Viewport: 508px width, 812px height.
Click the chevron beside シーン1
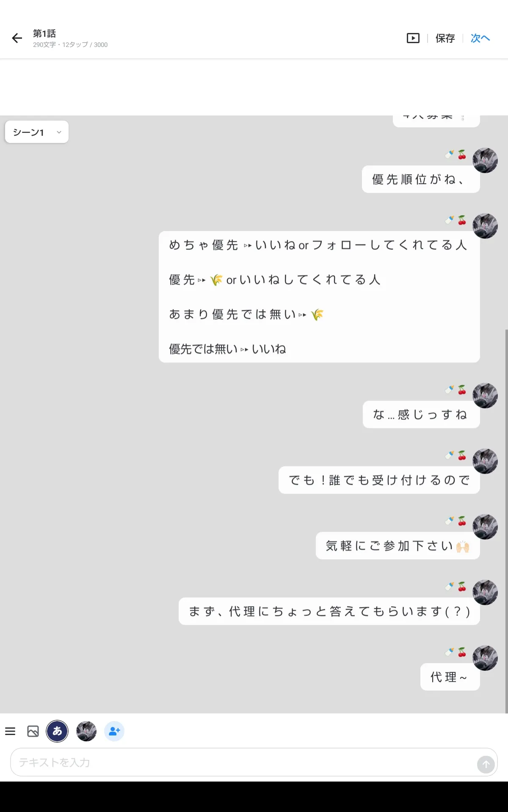click(59, 132)
